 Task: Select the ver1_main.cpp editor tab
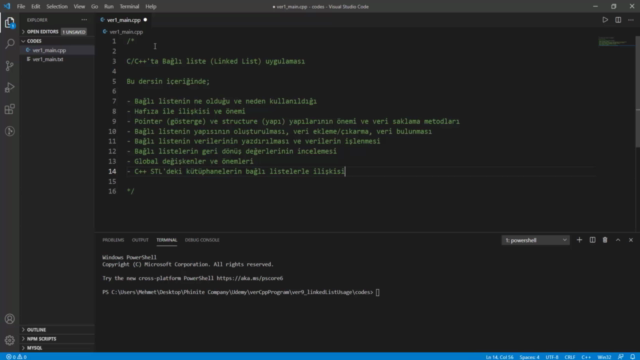click(x=124, y=20)
